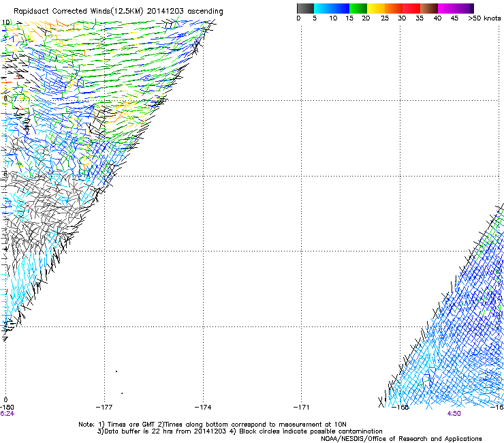The width and height of the screenshot is (504, 443).
Task: Click the brown 35-40 knots color band
Action: click(429, 8)
